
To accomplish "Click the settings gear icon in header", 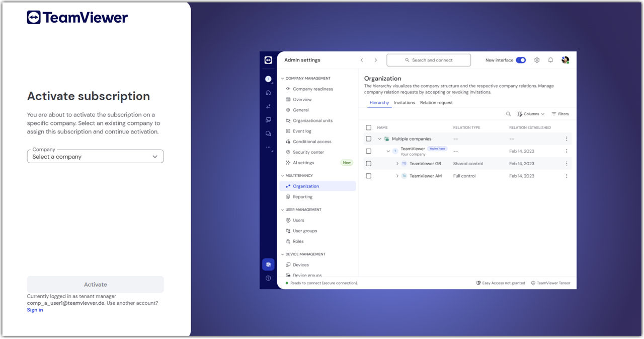I will click(537, 60).
